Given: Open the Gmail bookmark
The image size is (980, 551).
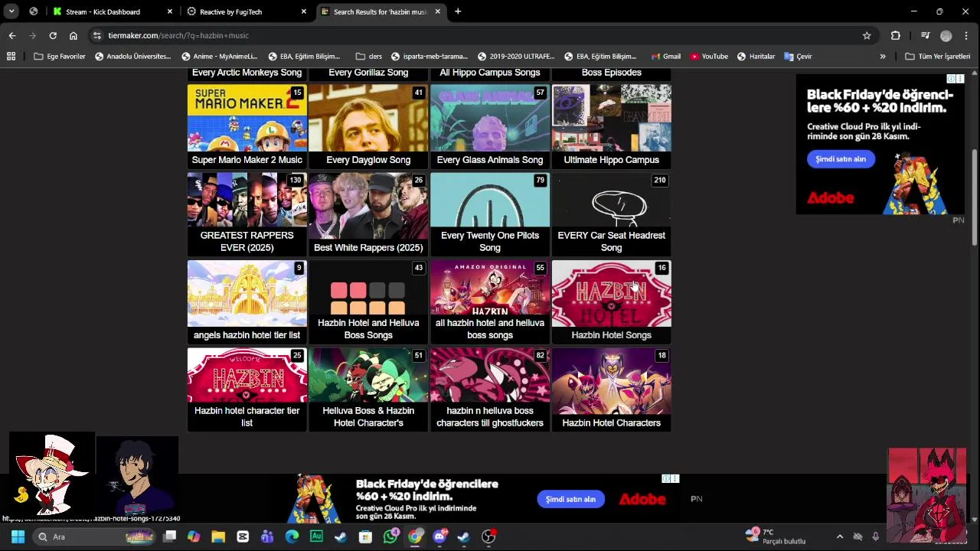Looking at the screenshot, I should (x=666, y=56).
